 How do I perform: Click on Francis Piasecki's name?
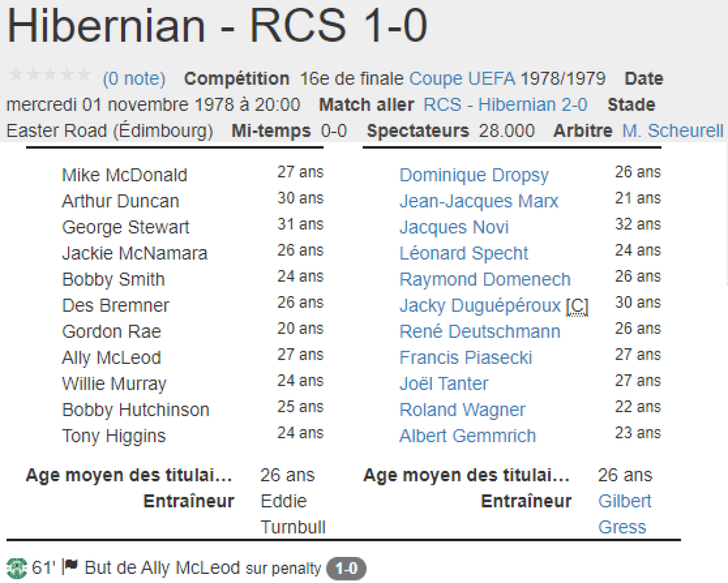(x=465, y=359)
